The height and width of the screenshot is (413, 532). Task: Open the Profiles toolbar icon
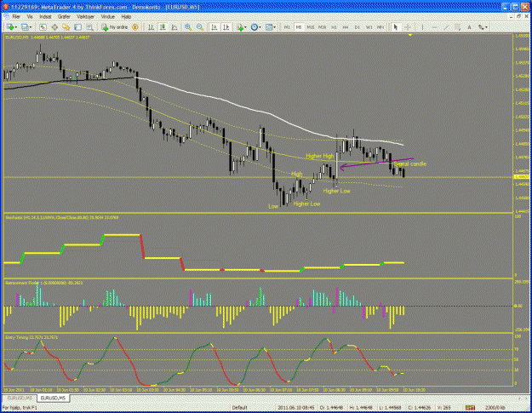point(25,27)
